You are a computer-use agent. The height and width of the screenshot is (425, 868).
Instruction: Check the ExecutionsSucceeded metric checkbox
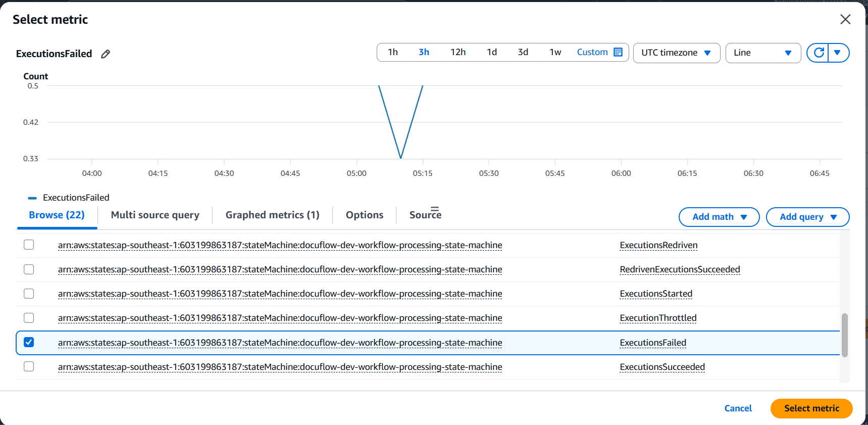[x=29, y=366]
